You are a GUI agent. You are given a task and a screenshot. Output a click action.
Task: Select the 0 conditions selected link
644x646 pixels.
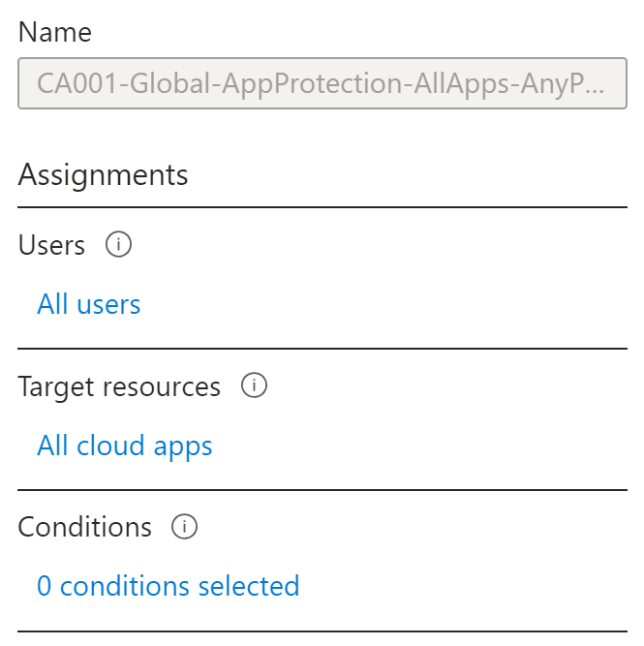pos(168,586)
